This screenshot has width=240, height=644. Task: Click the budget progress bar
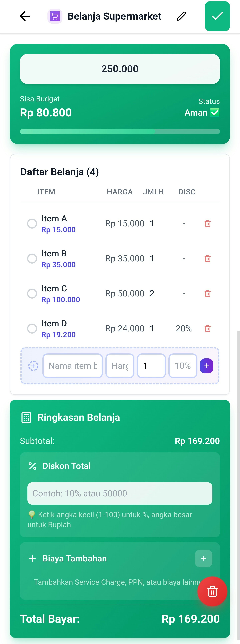(x=120, y=132)
